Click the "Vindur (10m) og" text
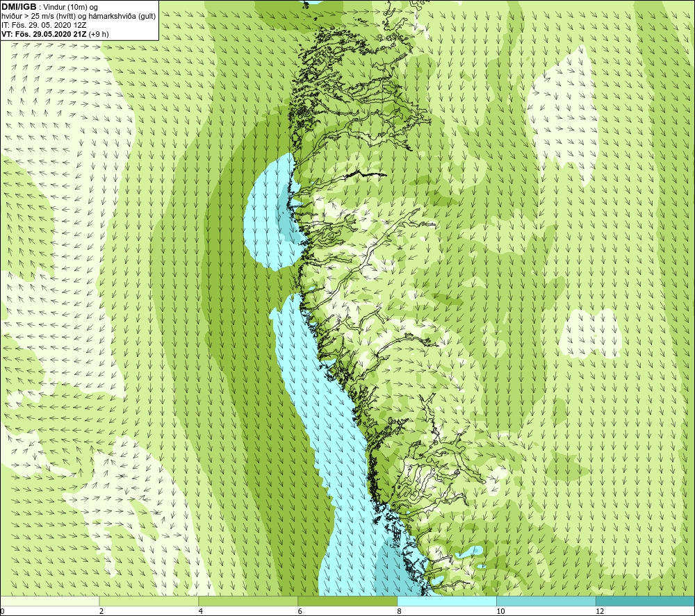The height and width of the screenshot is (616, 695). (71, 7)
